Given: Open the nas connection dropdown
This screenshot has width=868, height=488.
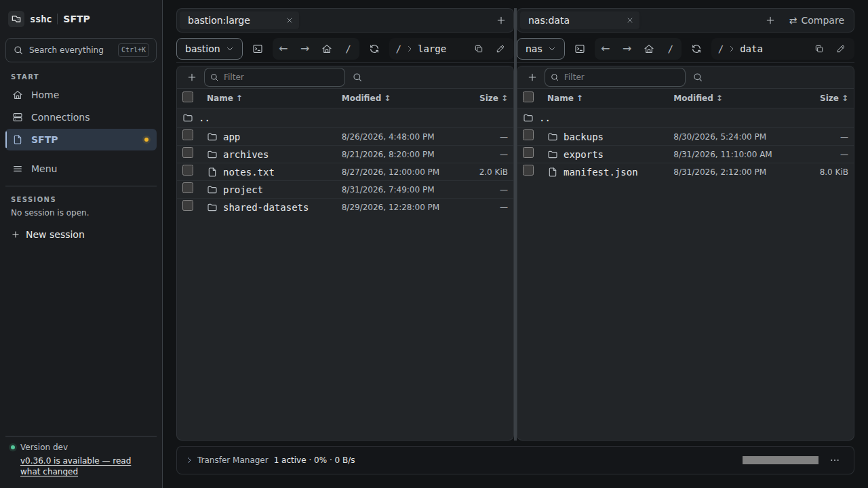Looking at the screenshot, I should tap(540, 49).
